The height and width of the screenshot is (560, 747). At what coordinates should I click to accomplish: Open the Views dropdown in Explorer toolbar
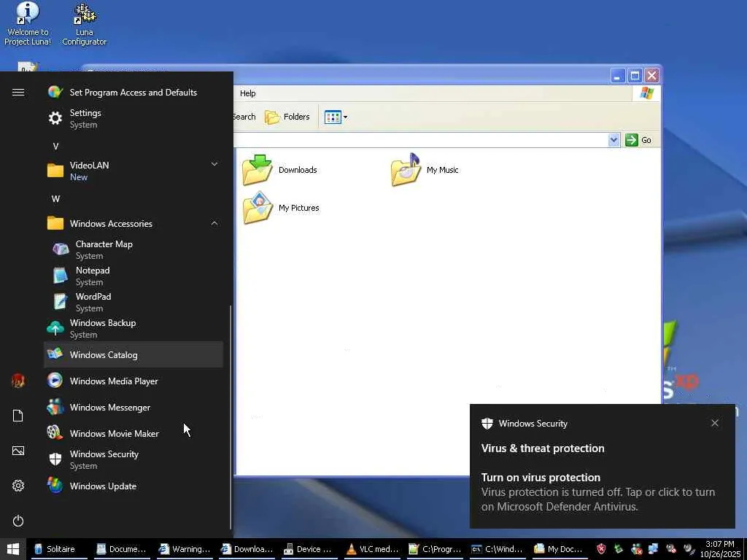coord(336,117)
